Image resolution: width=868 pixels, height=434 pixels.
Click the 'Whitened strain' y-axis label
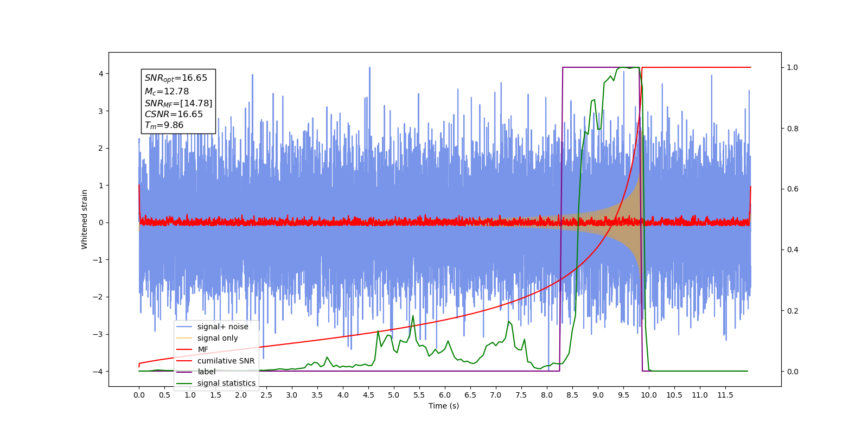click(x=84, y=219)
